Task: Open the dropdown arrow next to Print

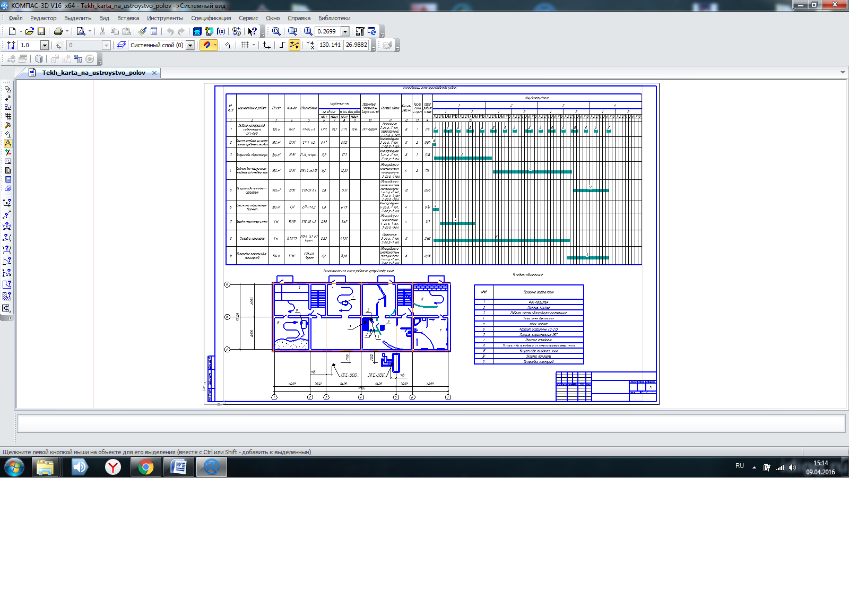Action: [67, 31]
